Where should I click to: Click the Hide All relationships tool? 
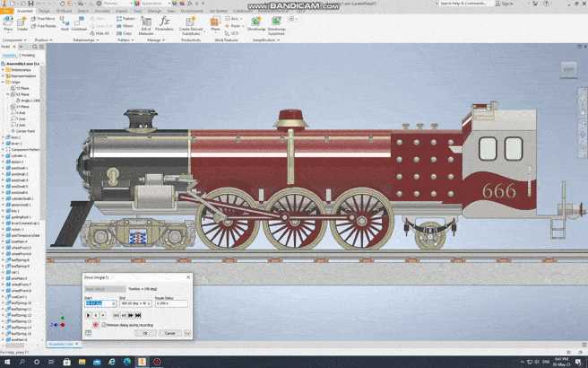point(99,33)
